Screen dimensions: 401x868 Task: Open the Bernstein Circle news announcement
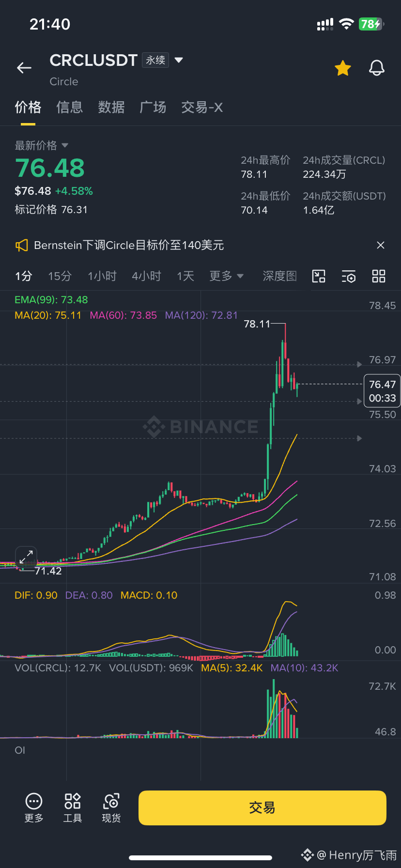[129, 245]
